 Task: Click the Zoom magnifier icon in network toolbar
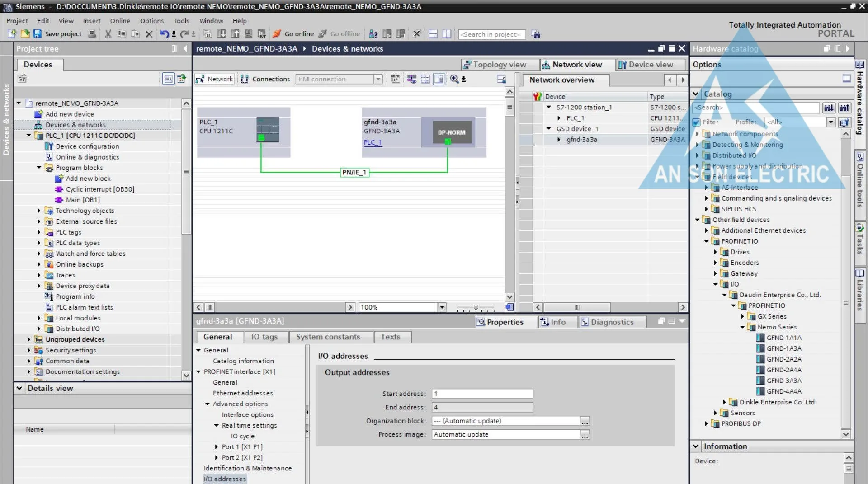pyautogui.click(x=454, y=79)
